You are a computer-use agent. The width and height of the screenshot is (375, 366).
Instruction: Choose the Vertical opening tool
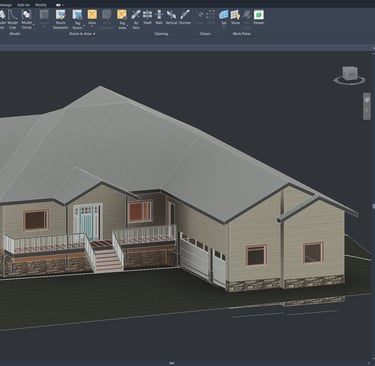coord(171,17)
